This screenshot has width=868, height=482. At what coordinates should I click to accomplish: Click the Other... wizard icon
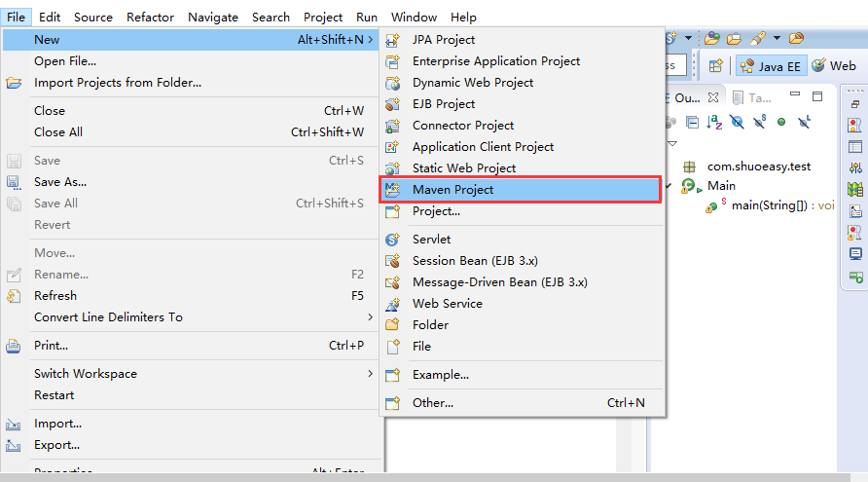tap(392, 403)
